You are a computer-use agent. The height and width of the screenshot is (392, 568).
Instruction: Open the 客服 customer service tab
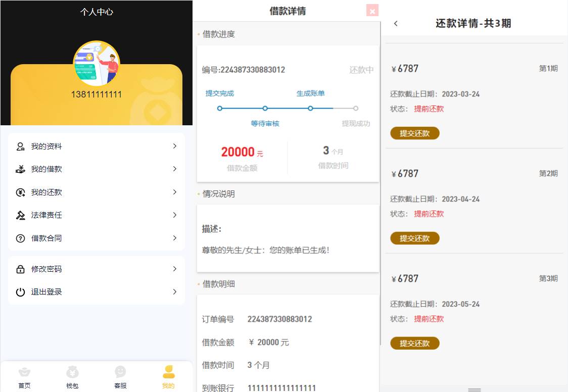point(120,377)
